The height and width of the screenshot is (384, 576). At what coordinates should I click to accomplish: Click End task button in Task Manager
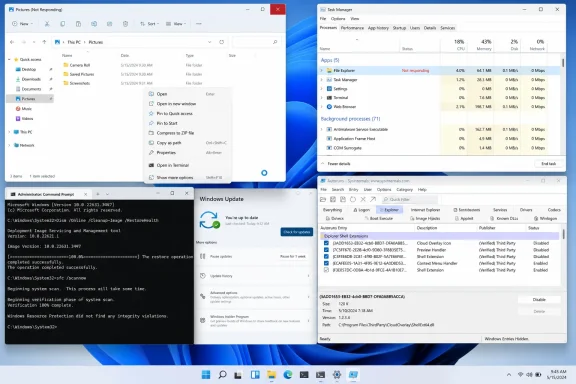[548, 164]
